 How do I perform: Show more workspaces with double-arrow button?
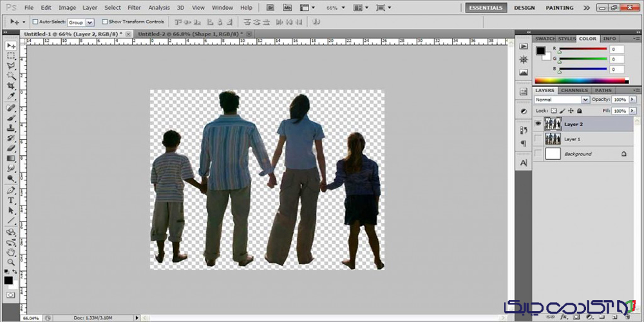(x=587, y=8)
